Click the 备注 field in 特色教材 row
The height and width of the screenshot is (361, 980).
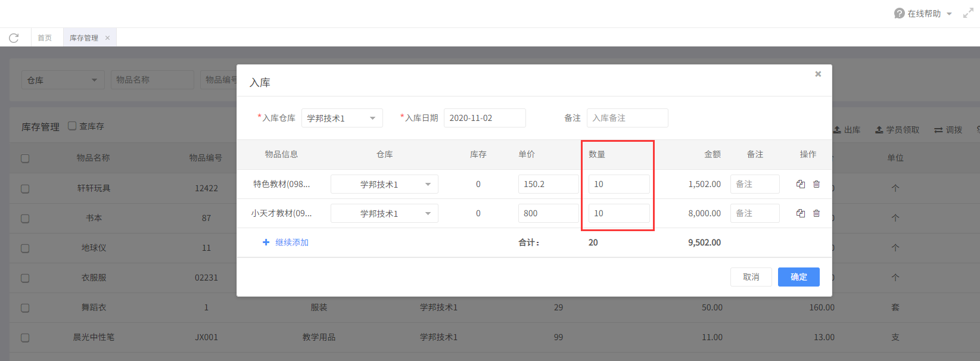pos(755,184)
